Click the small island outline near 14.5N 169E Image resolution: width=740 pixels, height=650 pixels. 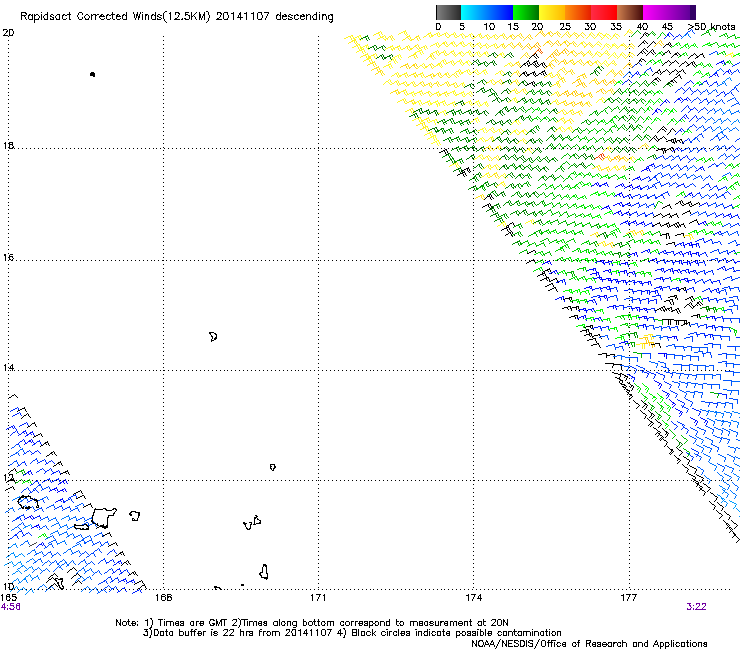pyautogui.click(x=213, y=337)
